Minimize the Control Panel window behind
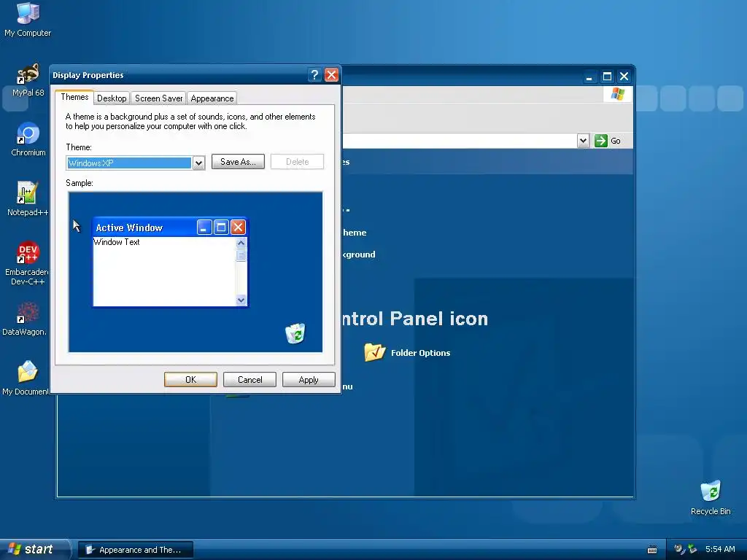Image resolution: width=747 pixels, height=560 pixels. (x=589, y=76)
